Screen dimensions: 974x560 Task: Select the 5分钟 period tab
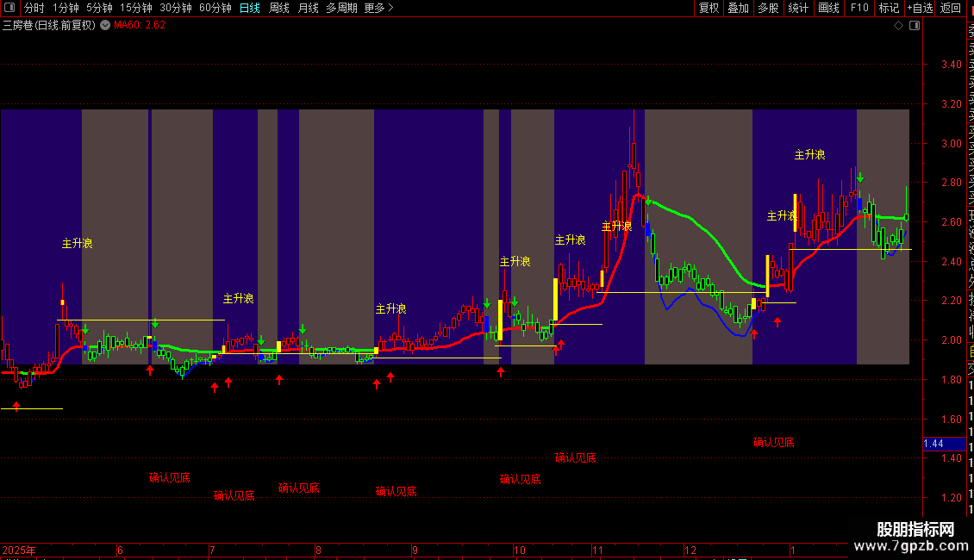click(x=99, y=8)
